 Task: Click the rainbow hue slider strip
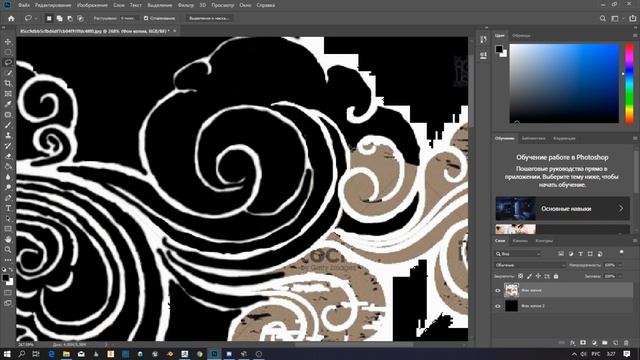tap(629, 83)
